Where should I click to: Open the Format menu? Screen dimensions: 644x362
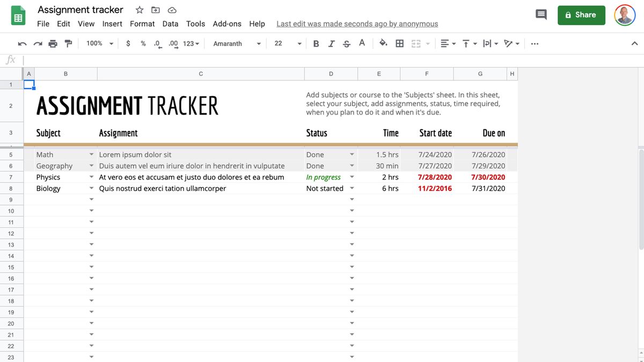(x=142, y=24)
